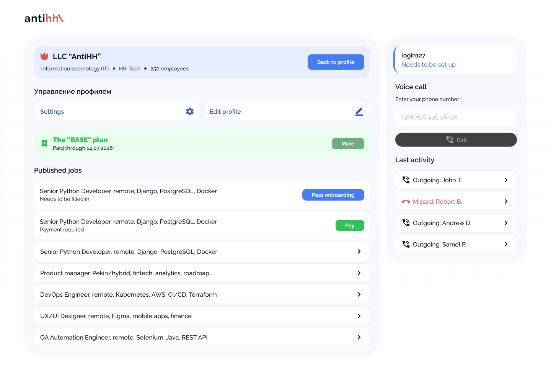The height and width of the screenshot is (392, 551).
Task: Click the missed call icon beside Robert B.
Action: tap(406, 202)
